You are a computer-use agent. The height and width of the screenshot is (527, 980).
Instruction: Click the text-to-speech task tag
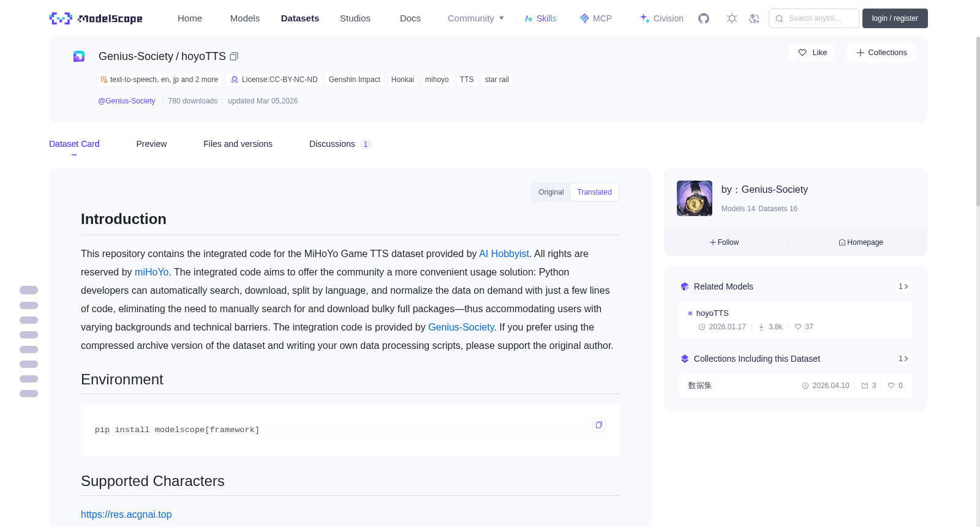[159, 80]
